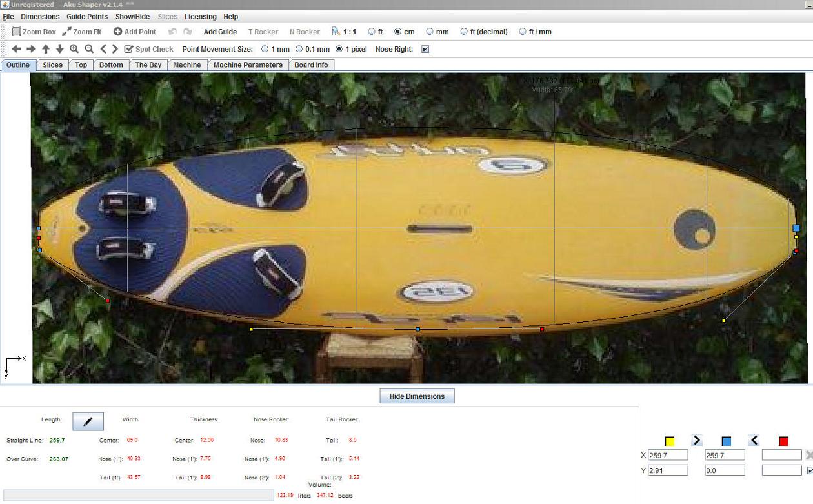This screenshot has width=813, height=504.
Task: Open the File menu
Action: 8,17
